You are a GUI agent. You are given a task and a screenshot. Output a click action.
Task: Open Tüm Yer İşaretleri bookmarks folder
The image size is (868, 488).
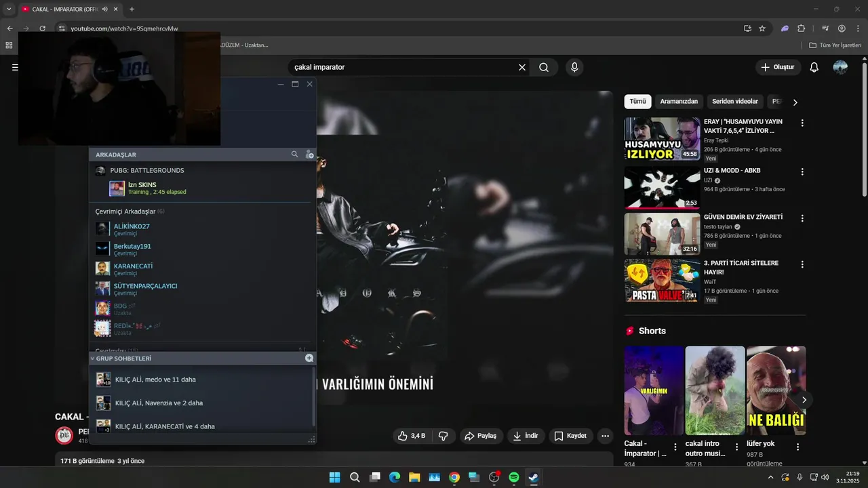coord(835,45)
